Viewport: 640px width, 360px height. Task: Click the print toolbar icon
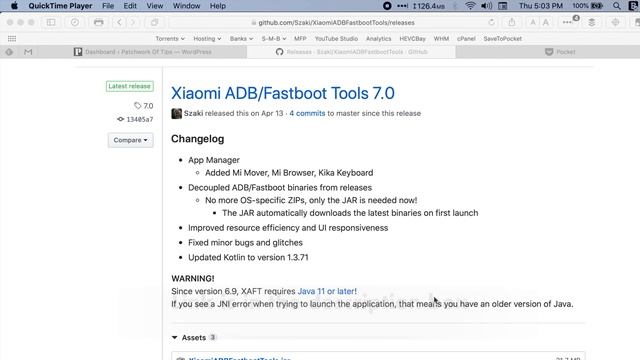click(98, 22)
